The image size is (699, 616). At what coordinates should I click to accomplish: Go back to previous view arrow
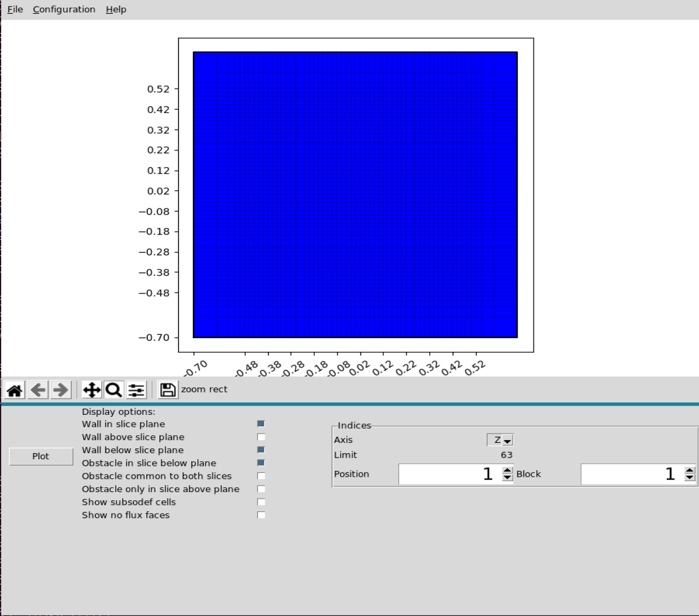[38, 390]
